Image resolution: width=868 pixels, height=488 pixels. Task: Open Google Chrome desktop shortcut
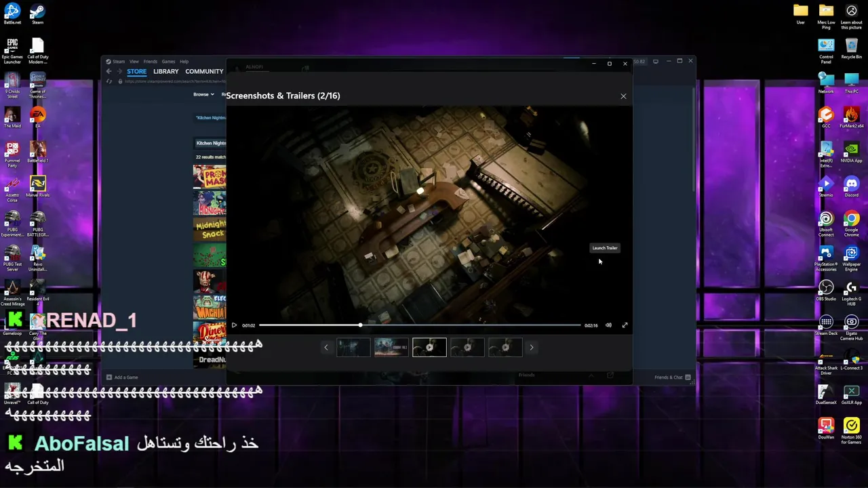pyautogui.click(x=852, y=224)
